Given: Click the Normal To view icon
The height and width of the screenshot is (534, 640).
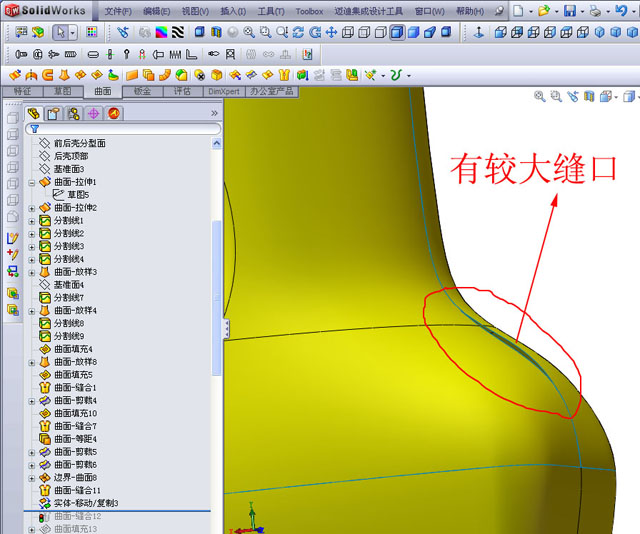Looking at the screenshot, I should (x=479, y=32).
